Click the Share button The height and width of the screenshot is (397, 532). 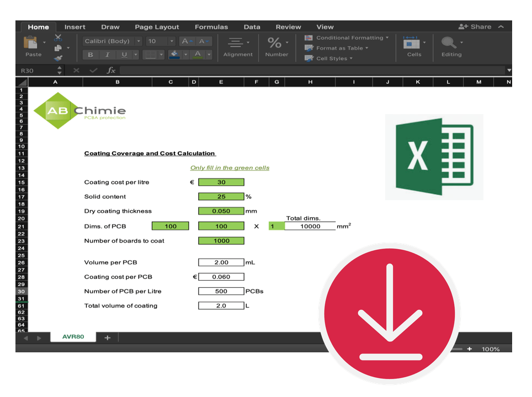(475, 26)
